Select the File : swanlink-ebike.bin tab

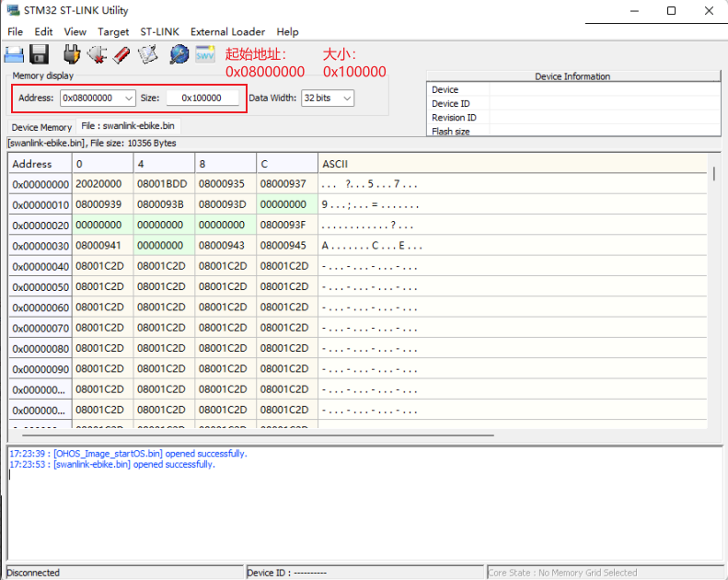coord(128,125)
